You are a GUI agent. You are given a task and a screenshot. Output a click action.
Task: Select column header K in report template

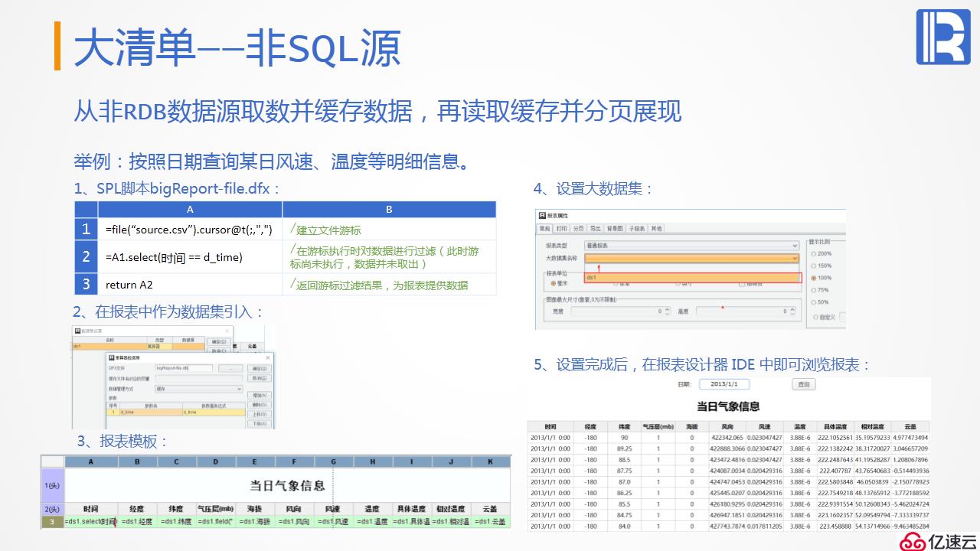(490, 462)
